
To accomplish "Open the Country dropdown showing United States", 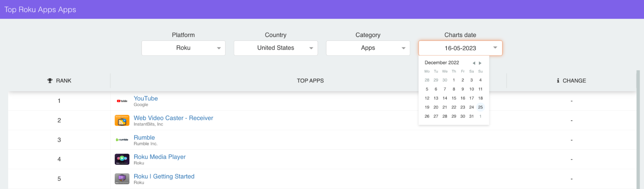I will point(275,48).
